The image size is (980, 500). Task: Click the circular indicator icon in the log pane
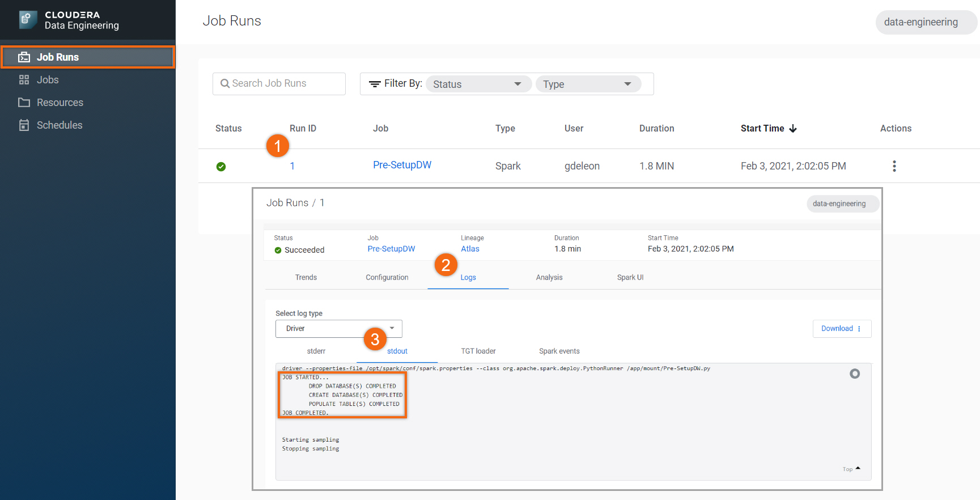click(x=855, y=374)
